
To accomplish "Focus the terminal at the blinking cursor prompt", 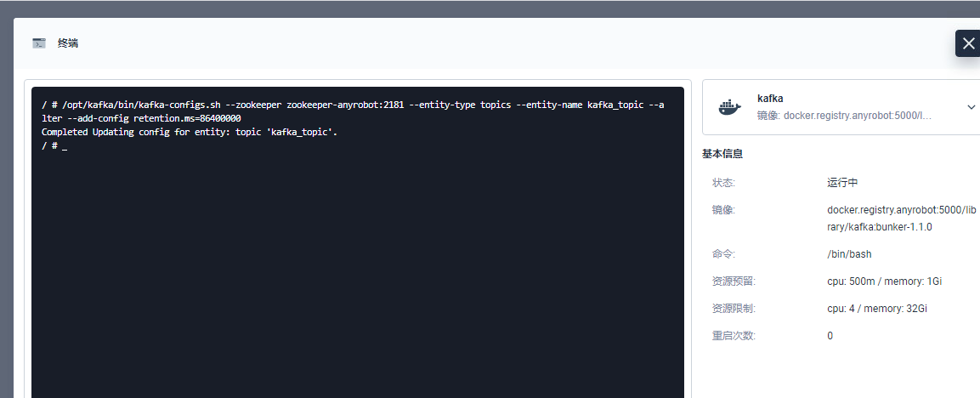I will (65, 145).
